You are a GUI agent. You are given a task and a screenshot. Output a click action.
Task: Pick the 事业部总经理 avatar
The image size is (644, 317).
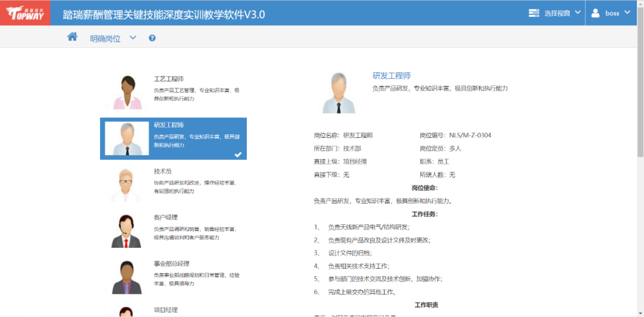pos(126,276)
